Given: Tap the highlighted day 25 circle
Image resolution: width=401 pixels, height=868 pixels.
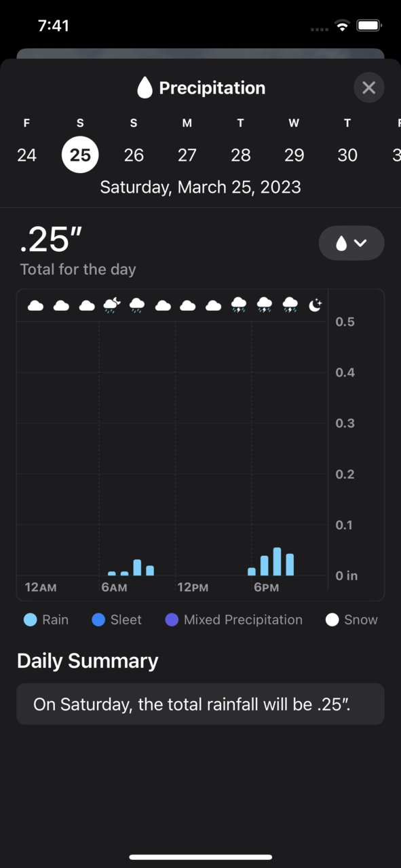Looking at the screenshot, I should click(80, 155).
